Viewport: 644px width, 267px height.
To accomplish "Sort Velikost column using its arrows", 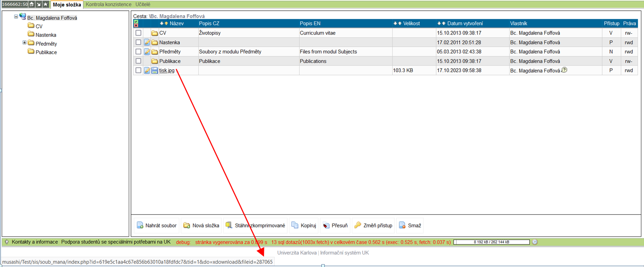I will coord(397,23).
